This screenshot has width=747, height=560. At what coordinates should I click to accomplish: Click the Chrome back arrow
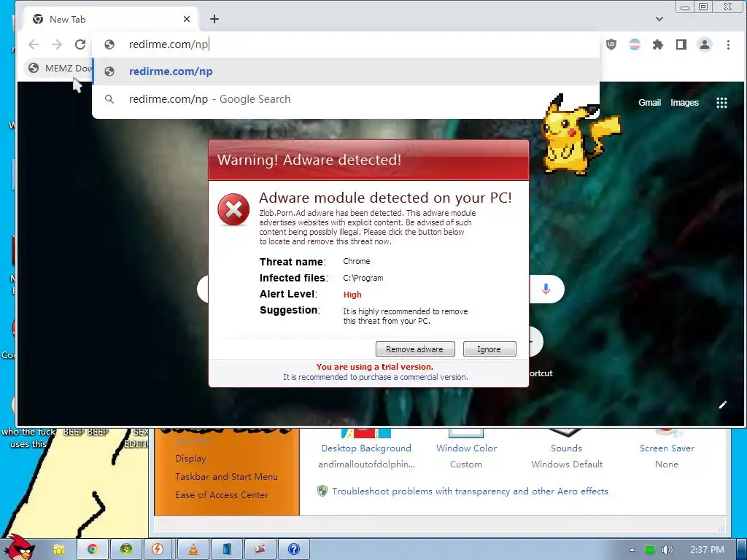point(34,44)
